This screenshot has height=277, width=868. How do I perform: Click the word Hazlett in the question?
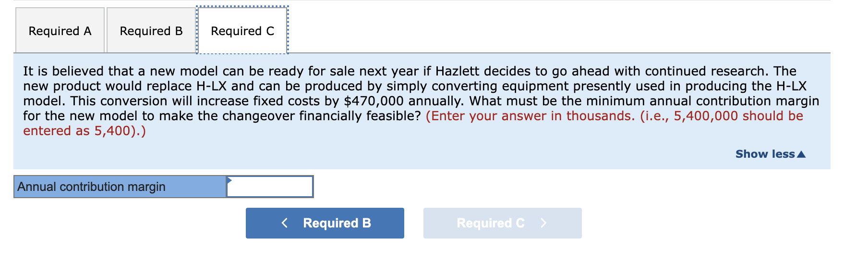(x=457, y=71)
